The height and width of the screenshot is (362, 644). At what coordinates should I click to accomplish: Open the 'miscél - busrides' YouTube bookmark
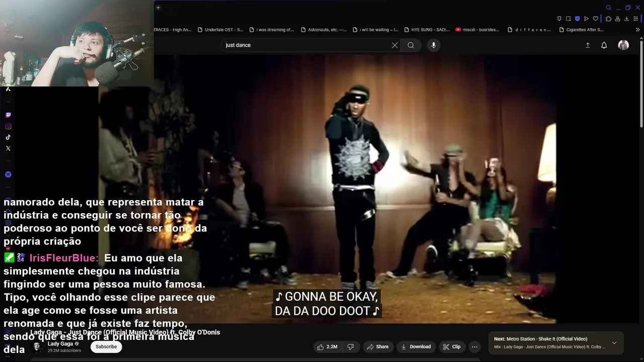pos(477,30)
